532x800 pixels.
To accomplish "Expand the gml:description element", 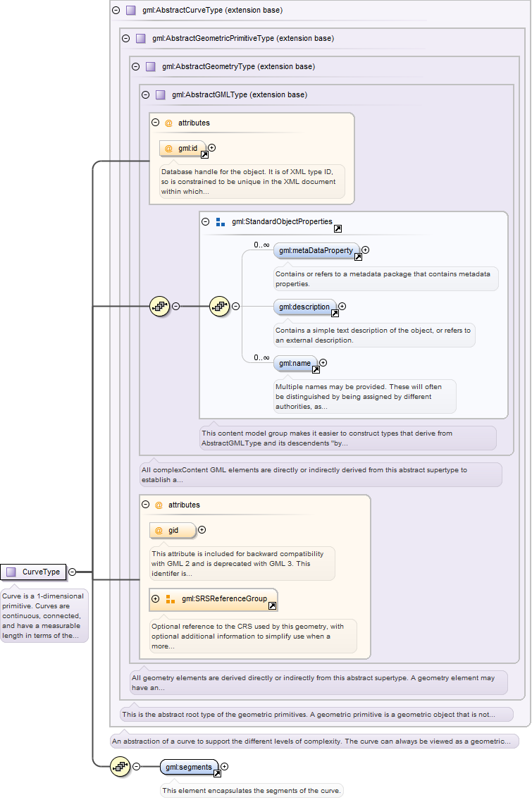I will point(342,306).
